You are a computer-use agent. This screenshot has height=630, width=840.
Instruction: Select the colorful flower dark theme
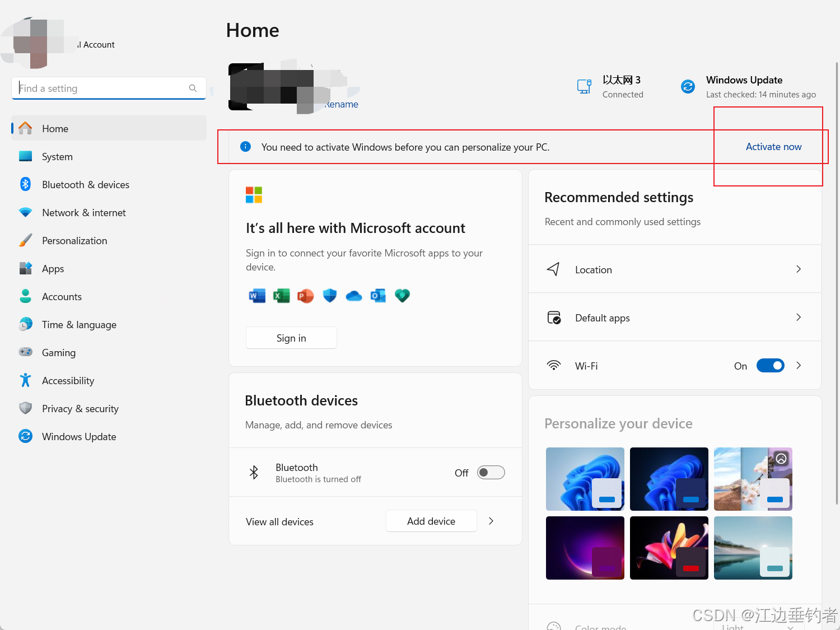click(669, 548)
